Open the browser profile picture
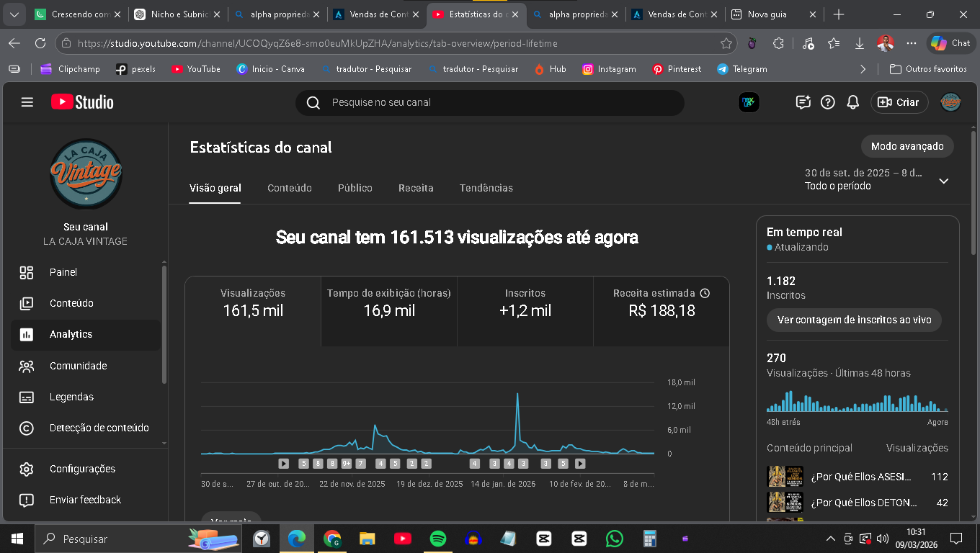 [x=886, y=43]
